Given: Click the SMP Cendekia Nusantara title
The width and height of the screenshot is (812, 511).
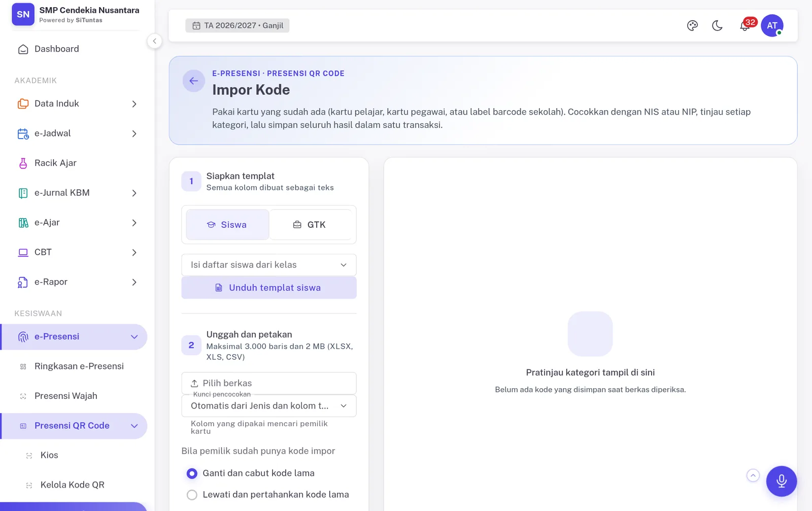Looking at the screenshot, I should click(x=89, y=10).
